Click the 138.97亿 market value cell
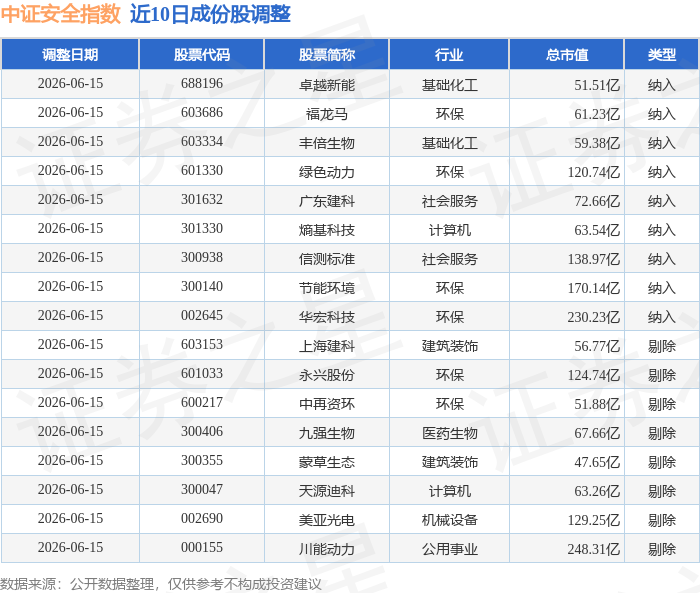The height and width of the screenshot is (593, 700). click(594, 259)
